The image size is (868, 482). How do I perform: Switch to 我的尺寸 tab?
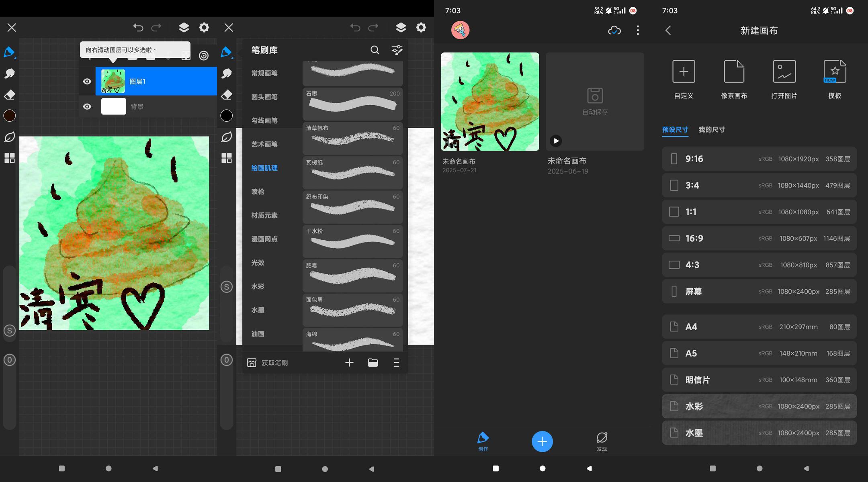pyautogui.click(x=712, y=130)
